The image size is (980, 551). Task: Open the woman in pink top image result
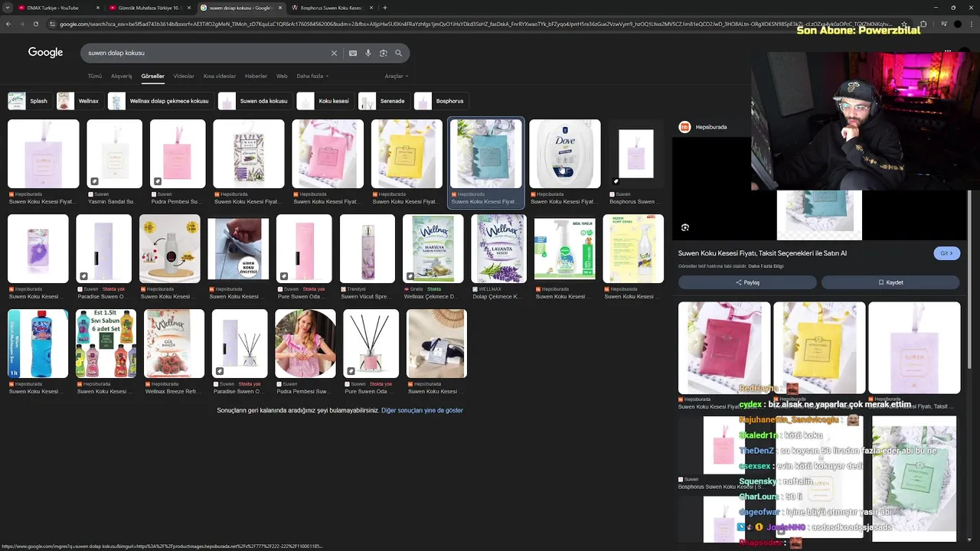(x=305, y=344)
